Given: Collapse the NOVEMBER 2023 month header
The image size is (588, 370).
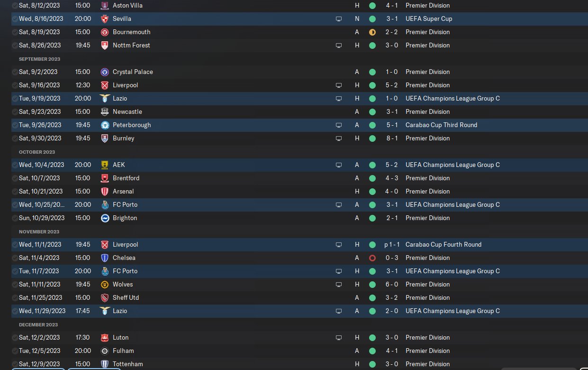Looking at the screenshot, I should click(39, 232).
